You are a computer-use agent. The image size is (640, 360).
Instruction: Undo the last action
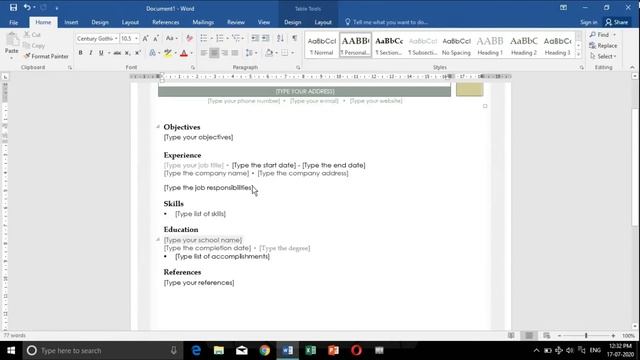[x=27, y=8]
